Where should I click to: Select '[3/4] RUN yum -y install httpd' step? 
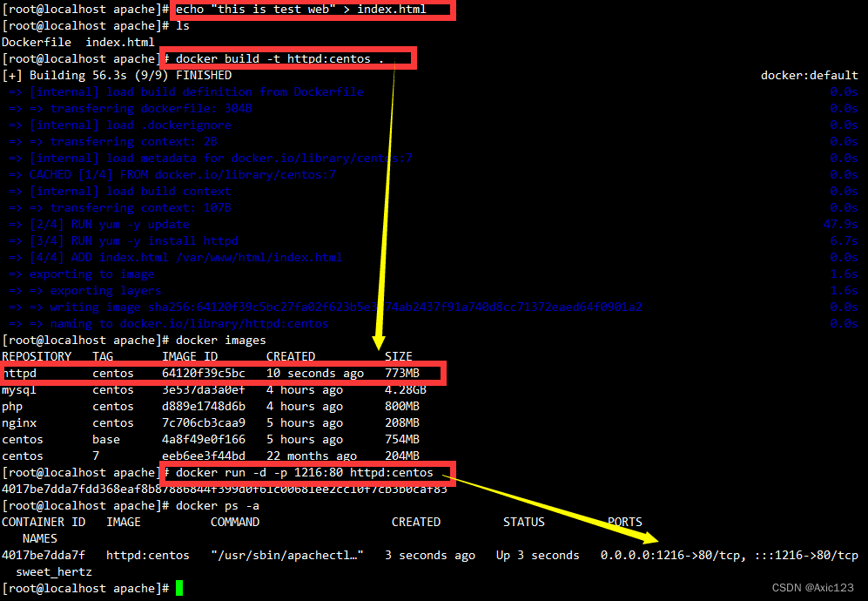point(134,241)
